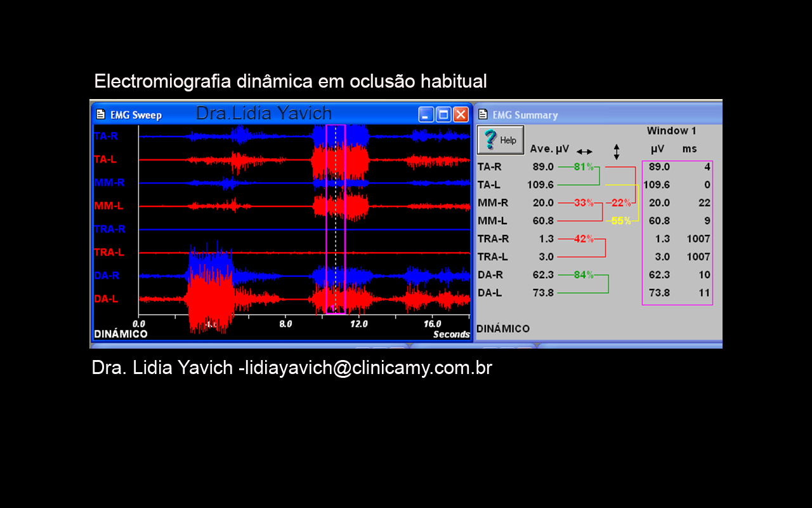The width and height of the screenshot is (812, 508).
Task: Click the horizontal double-arrow symmetry icon
Action: click(x=584, y=152)
